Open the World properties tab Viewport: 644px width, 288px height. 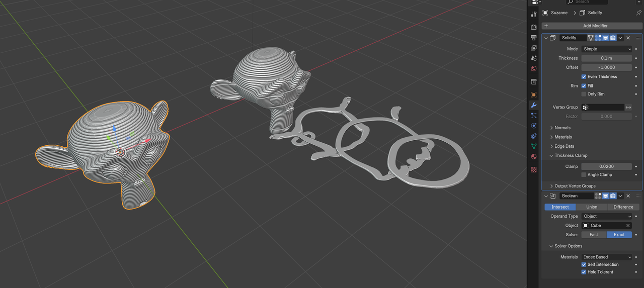click(x=534, y=69)
